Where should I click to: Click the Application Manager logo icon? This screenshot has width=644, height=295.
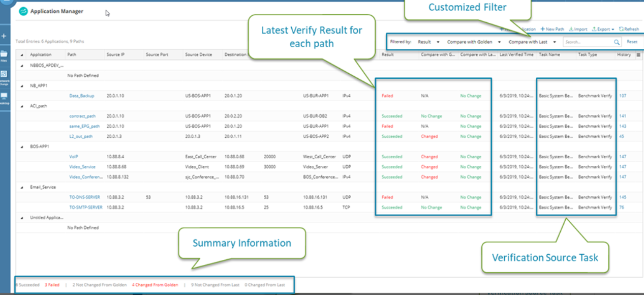pos(23,11)
